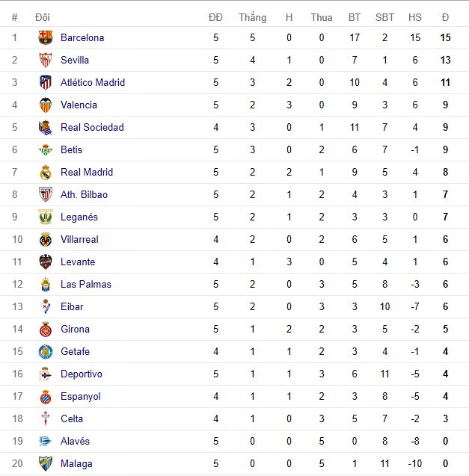The image size is (469, 476).
Task: Open the Leganés team page link
Action: 79,217
